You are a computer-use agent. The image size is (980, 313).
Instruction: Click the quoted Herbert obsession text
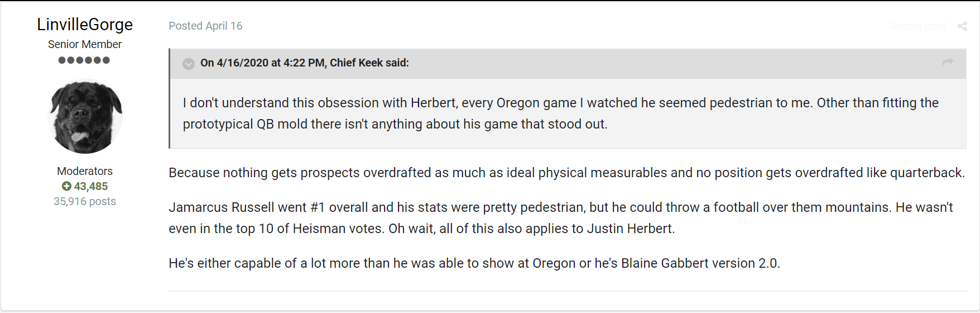561,113
